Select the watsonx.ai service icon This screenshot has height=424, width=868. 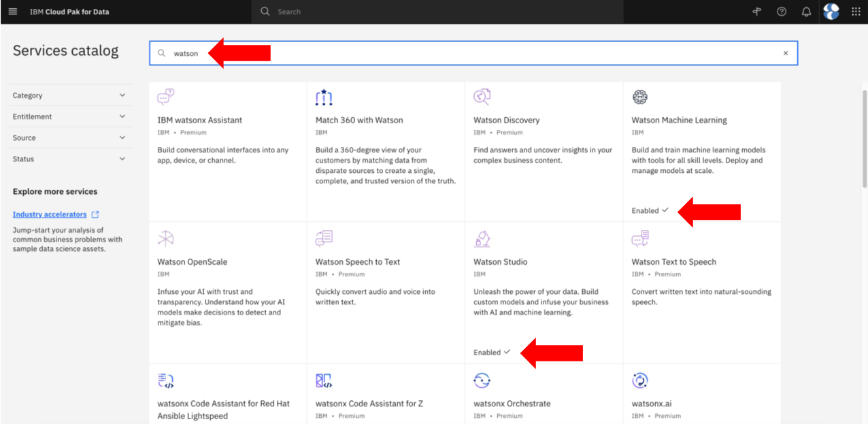click(640, 380)
